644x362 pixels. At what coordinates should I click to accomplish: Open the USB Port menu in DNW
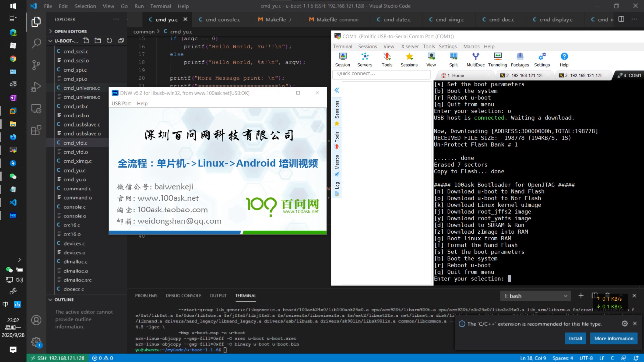[121, 104]
